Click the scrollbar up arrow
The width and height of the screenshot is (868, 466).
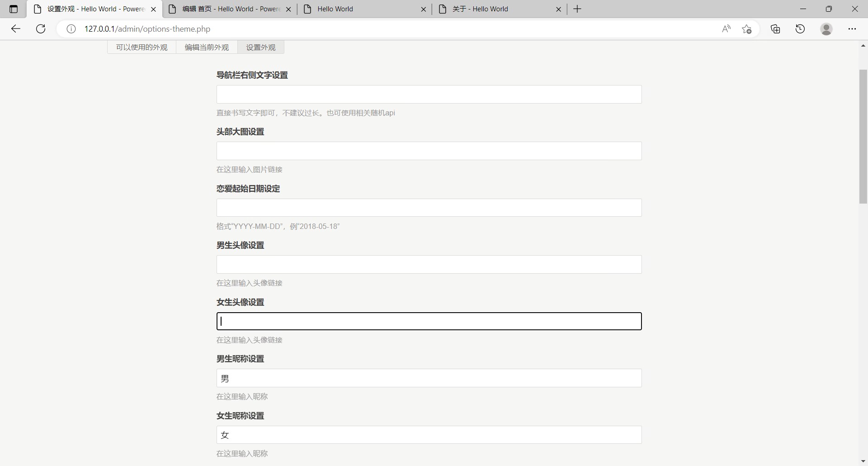pos(863,46)
